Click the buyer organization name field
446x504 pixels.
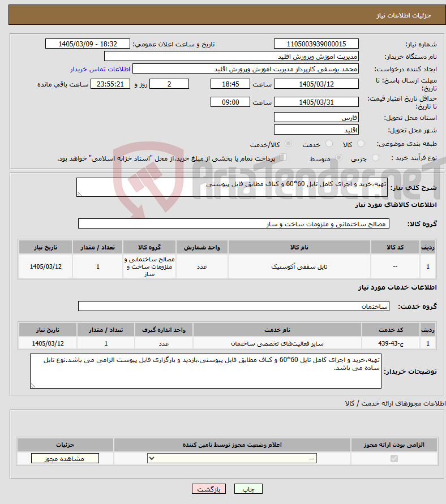[x=231, y=56]
